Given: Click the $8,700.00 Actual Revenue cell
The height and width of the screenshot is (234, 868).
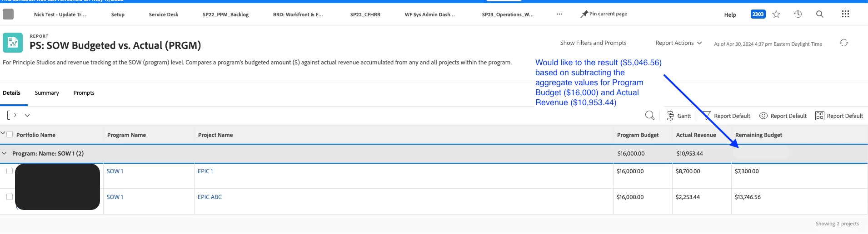Looking at the screenshot, I should [688, 171].
